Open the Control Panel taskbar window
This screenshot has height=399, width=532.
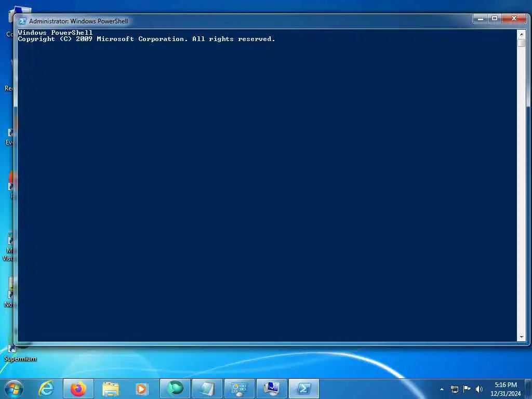coord(239,389)
